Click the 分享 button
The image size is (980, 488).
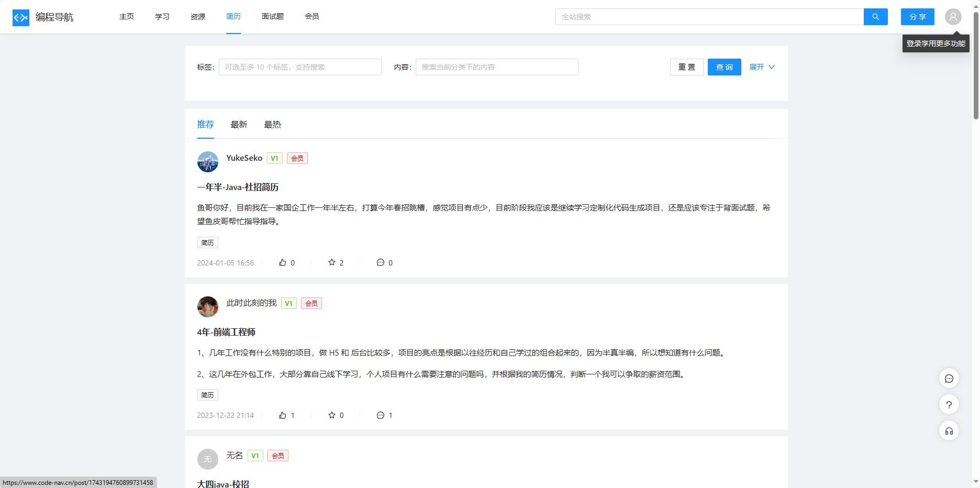point(917,17)
